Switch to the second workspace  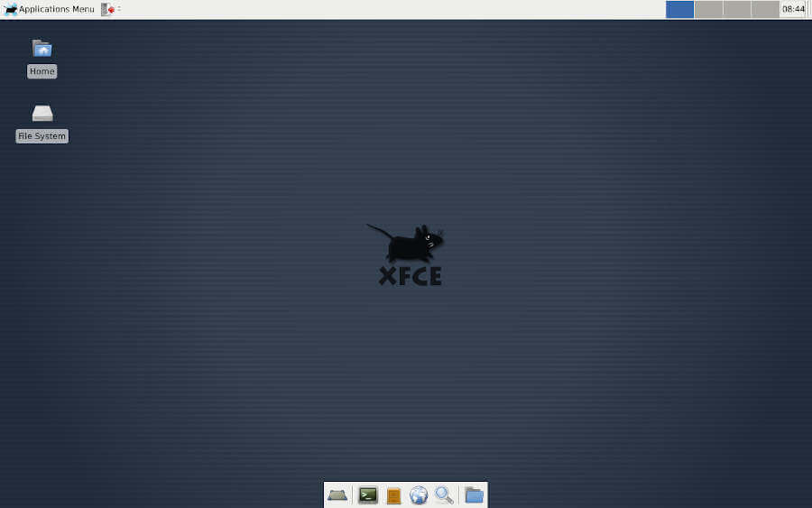pos(708,9)
